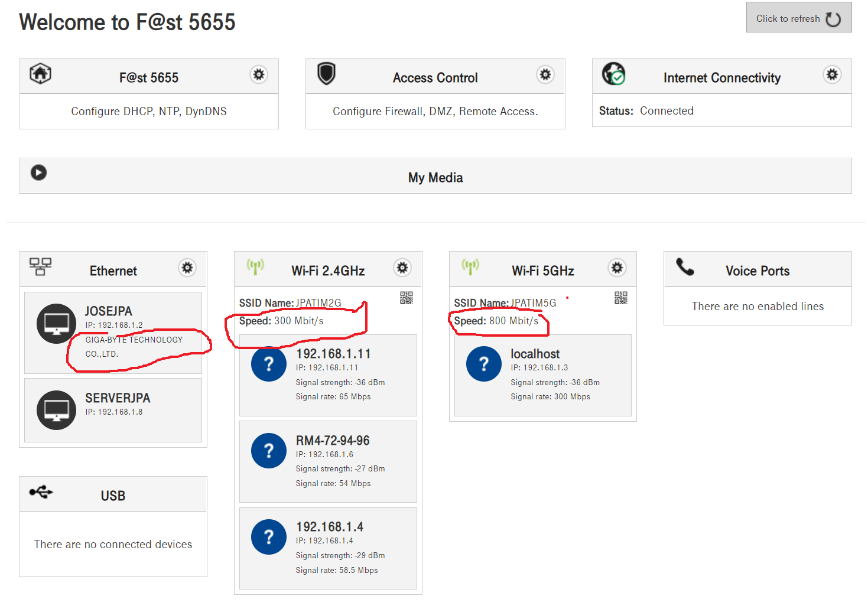Click unknown device icon for RM4-72-94-96
Screen dimensions: 868x609
pyautogui.click(x=269, y=451)
